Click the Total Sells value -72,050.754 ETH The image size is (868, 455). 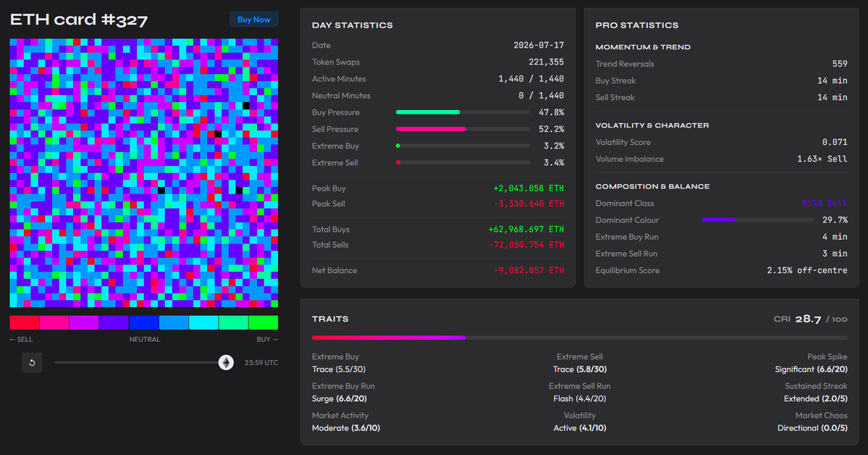(x=526, y=245)
